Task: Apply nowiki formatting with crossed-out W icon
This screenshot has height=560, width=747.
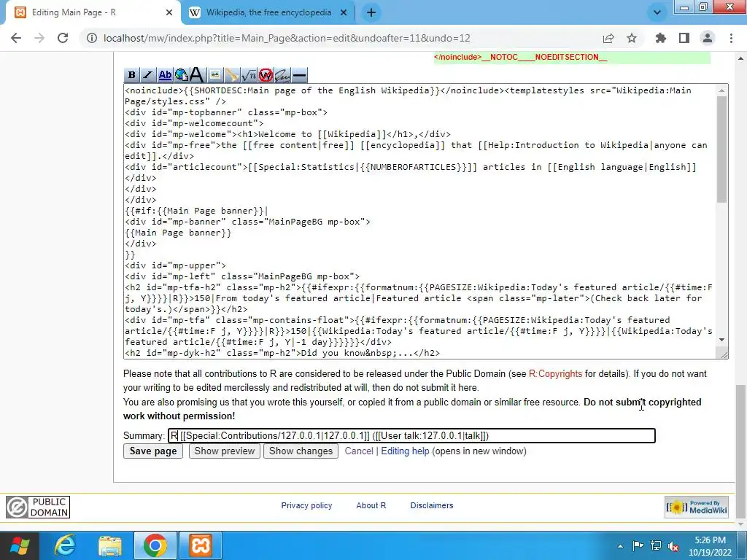Action: pyautogui.click(x=266, y=75)
